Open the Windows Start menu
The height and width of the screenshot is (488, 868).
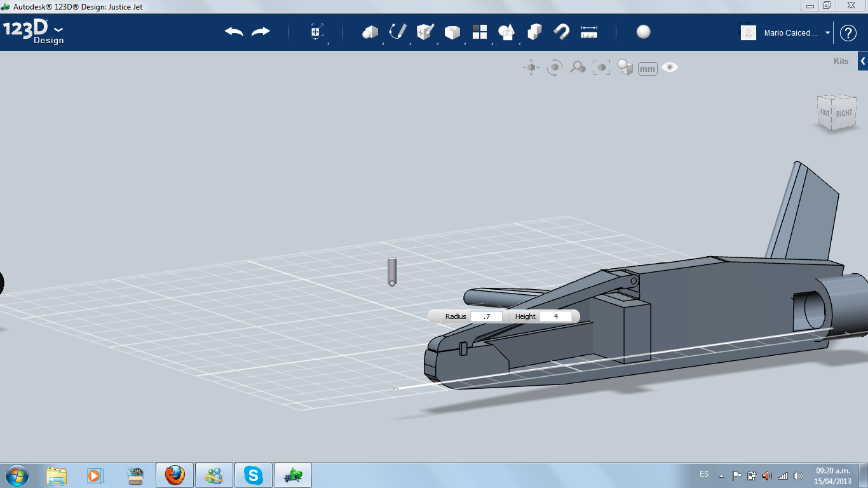coord(16,475)
